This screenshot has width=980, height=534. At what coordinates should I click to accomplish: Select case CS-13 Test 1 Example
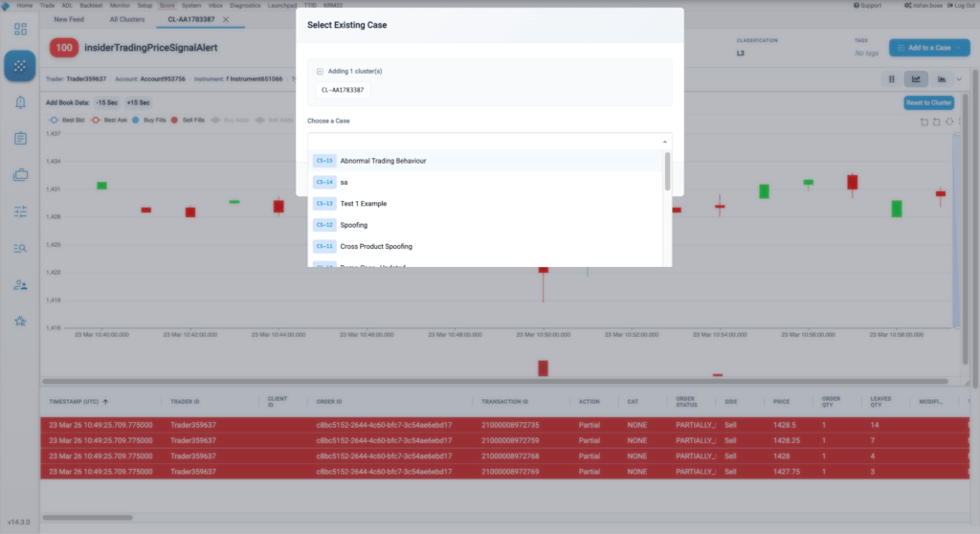pyautogui.click(x=487, y=203)
